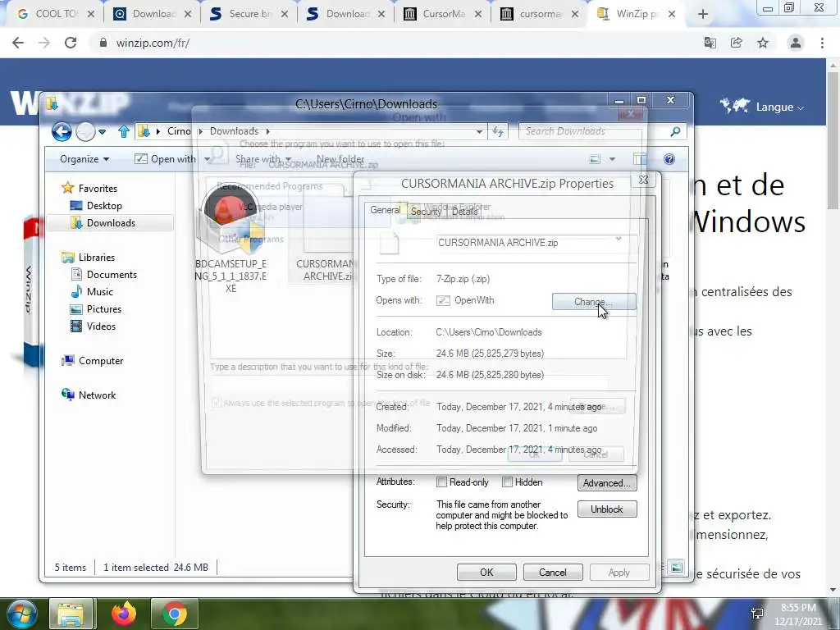Click the file name field in Properties
The width and height of the screenshot is (840, 630).
[536, 243]
